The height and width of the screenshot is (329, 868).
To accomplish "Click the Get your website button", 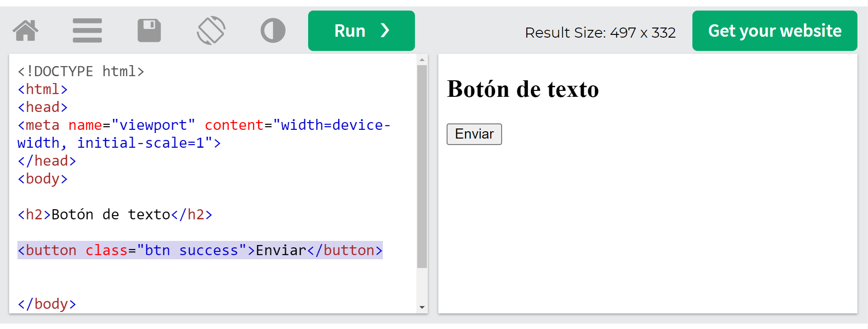I will [774, 31].
